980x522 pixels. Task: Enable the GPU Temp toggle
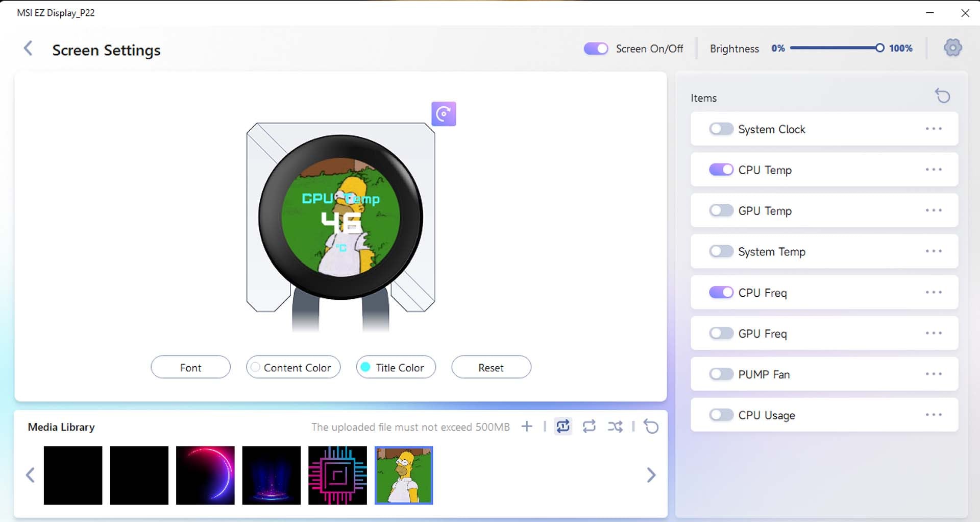click(x=721, y=210)
